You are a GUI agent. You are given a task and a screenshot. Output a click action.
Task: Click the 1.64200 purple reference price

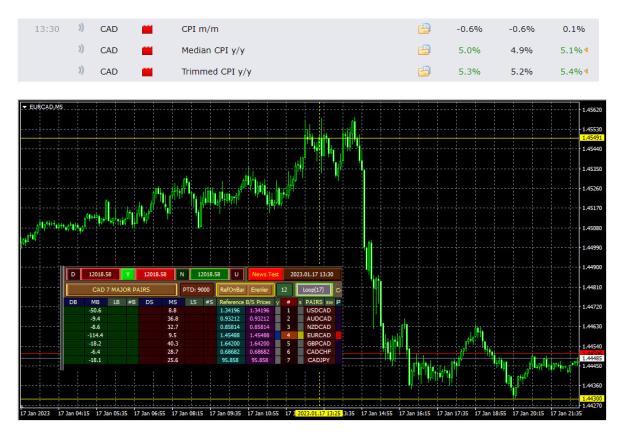[259, 343]
